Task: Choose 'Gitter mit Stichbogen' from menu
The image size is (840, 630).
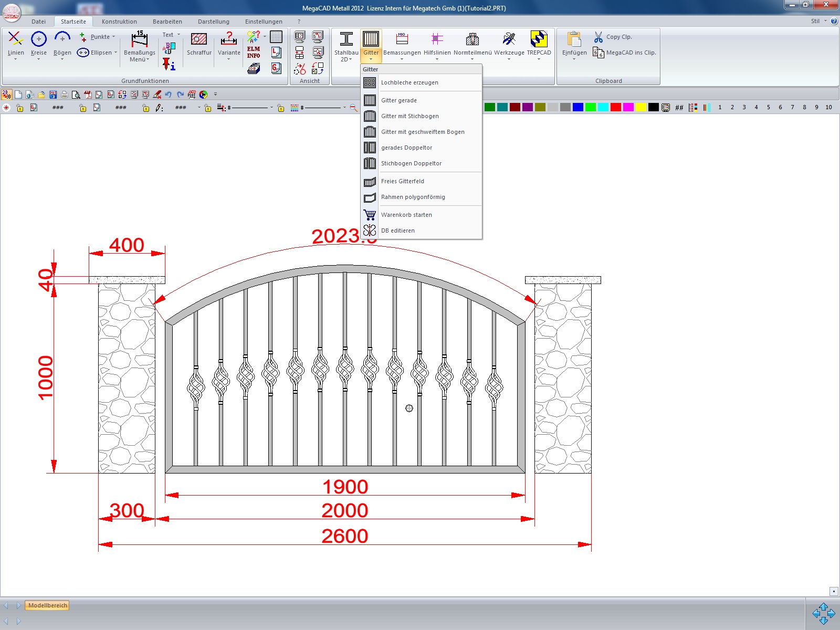Action: [x=409, y=116]
